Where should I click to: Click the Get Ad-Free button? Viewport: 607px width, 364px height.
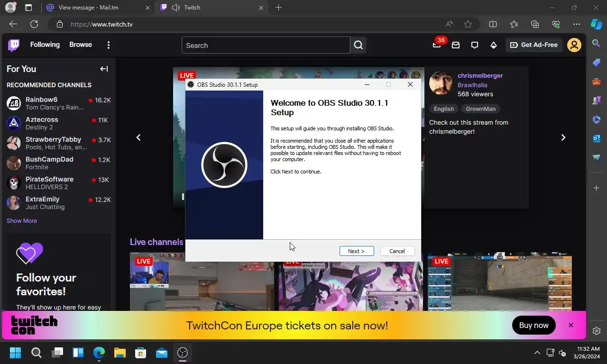pyautogui.click(x=533, y=45)
